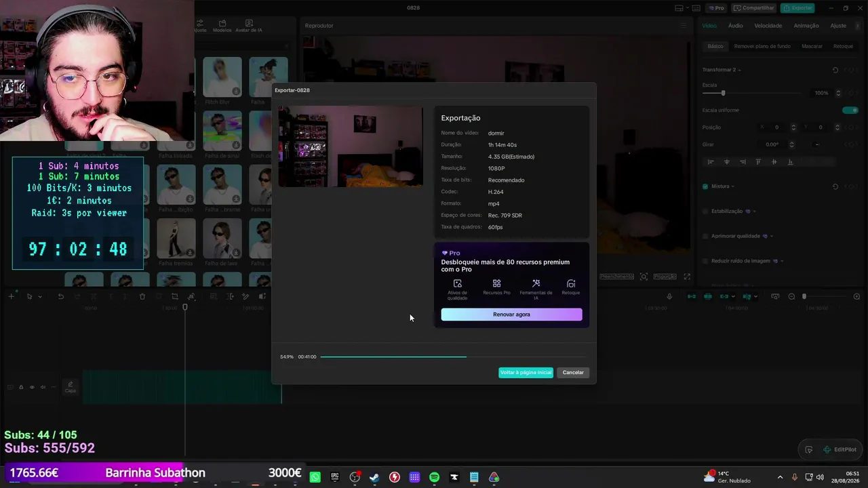Click the Crop icon in timeline toolbar
This screenshot has height=488, width=868.
pyautogui.click(x=175, y=296)
